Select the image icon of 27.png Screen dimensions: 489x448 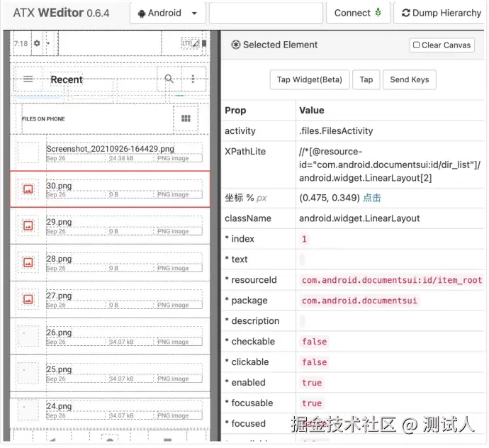click(28, 299)
